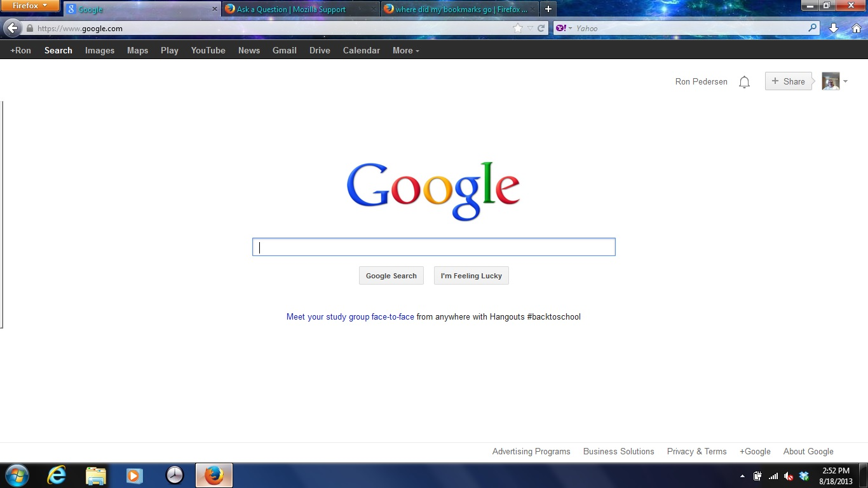The image size is (868, 488).
Task: Open News in Google bar
Action: tap(249, 50)
